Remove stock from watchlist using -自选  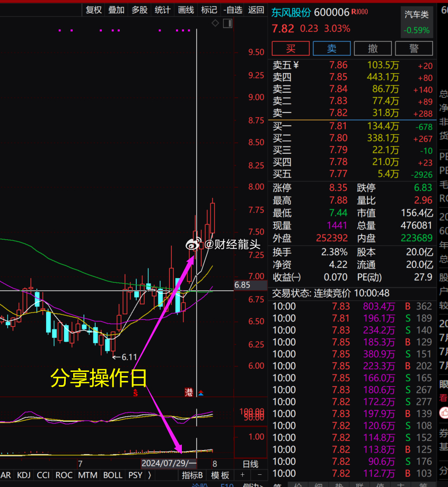click(x=233, y=10)
